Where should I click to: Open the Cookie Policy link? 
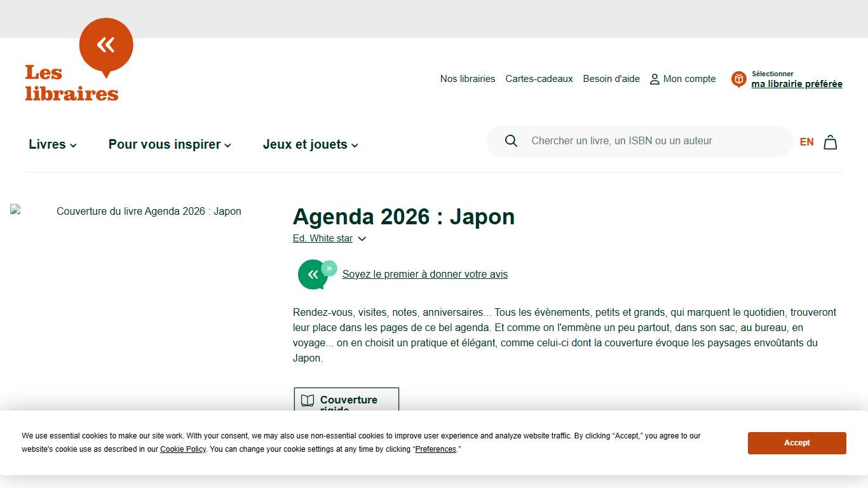(x=183, y=449)
